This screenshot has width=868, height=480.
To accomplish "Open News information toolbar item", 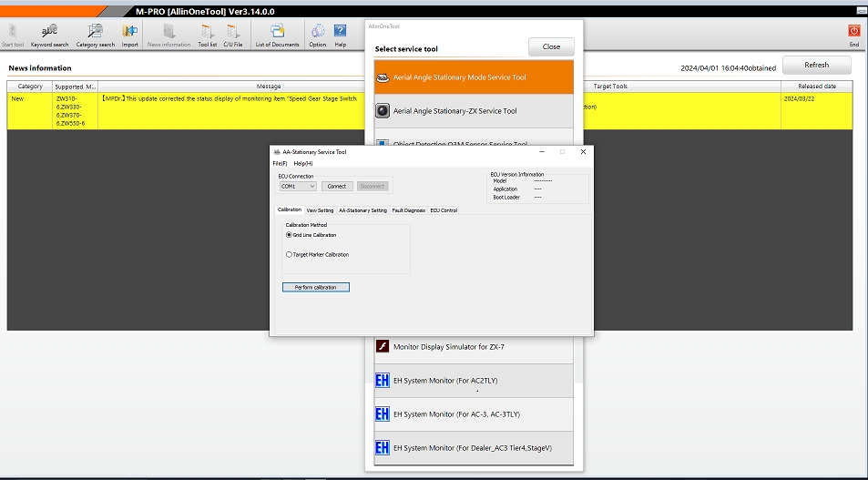I will coord(168,35).
